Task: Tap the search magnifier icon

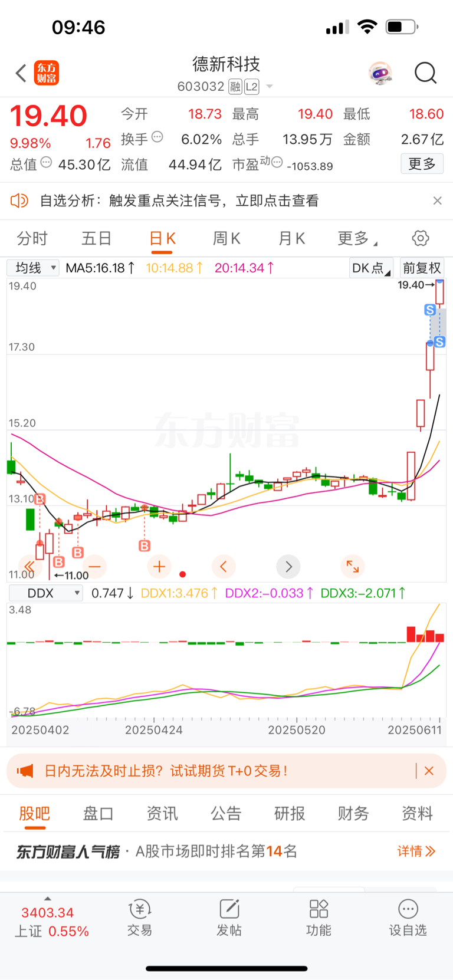Action: pos(425,73)
